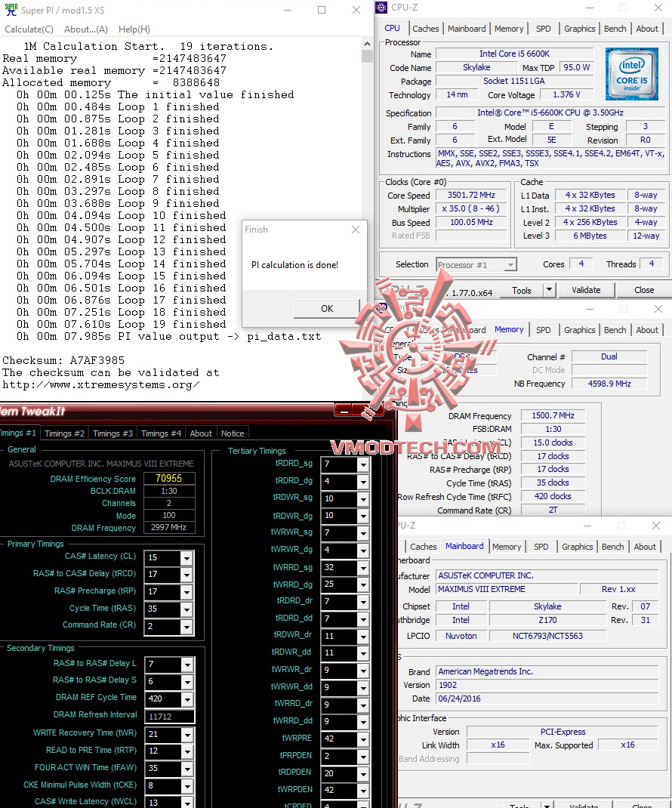Click the Core Speed value 3501.72 MHz
672x808 pixels.
[471, 195]
